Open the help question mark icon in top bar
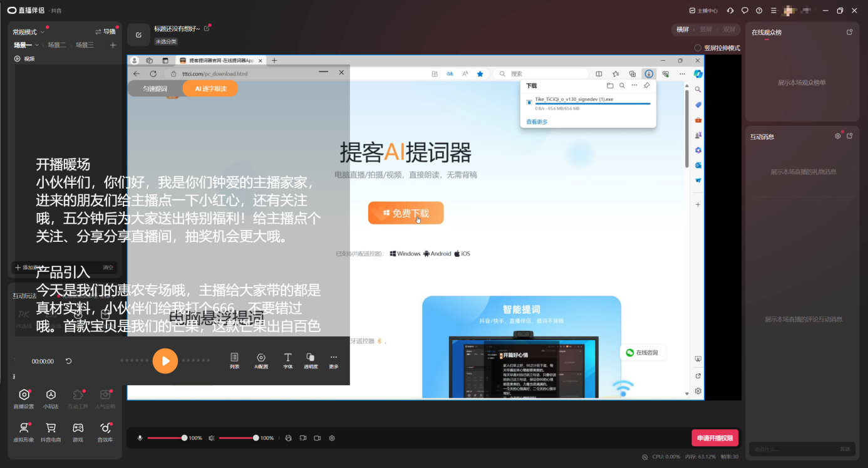 [x=759, y=11]
